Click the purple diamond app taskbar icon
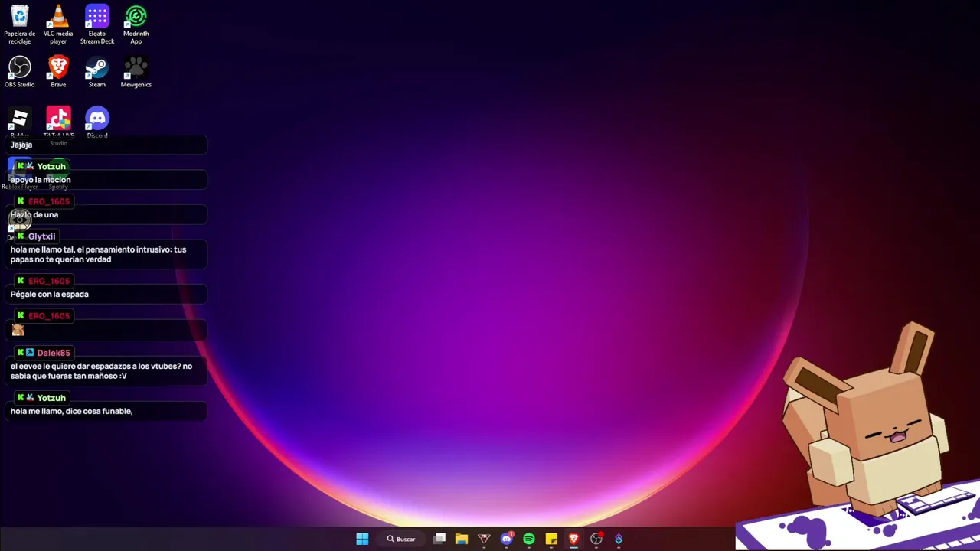Viewport: 980px width, 551px height. pyautogui.click(x=619, y=539)
